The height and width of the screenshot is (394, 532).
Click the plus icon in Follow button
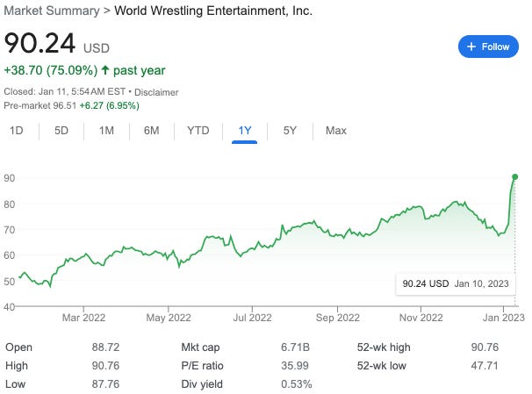click(471, 47)
